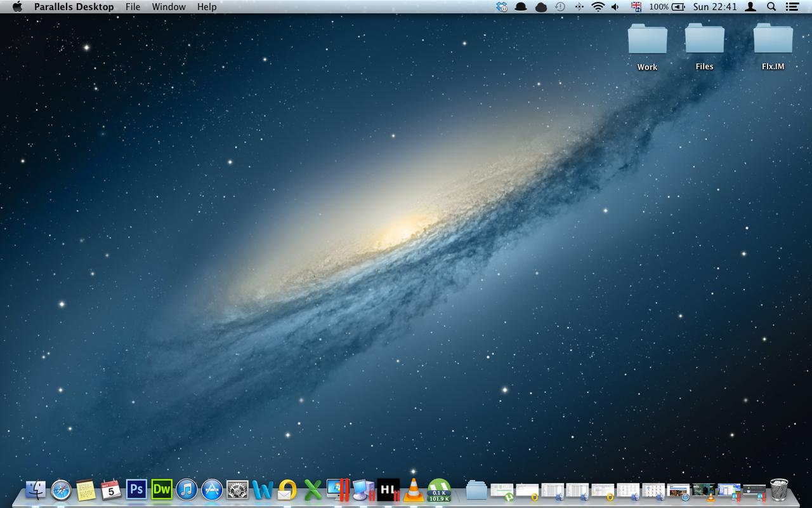Open Photoshop from the dock

pyautogui.click(x=136, y=489)
